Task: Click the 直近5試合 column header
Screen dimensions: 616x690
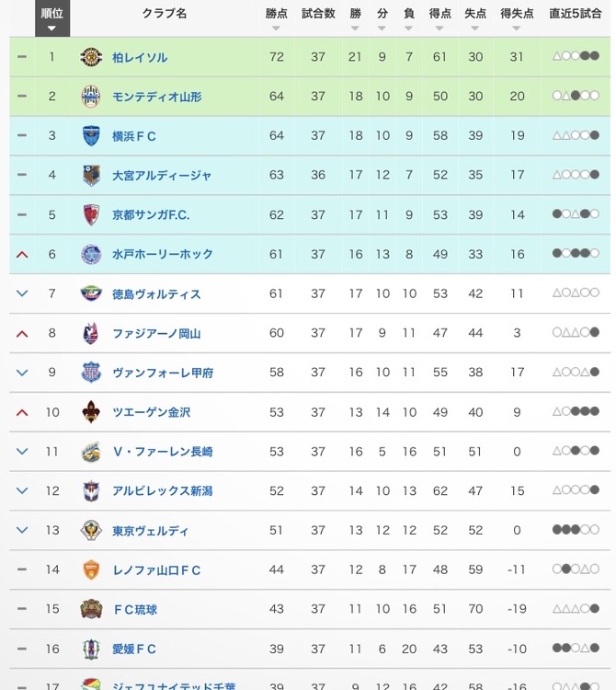Action: click(576, 14)
